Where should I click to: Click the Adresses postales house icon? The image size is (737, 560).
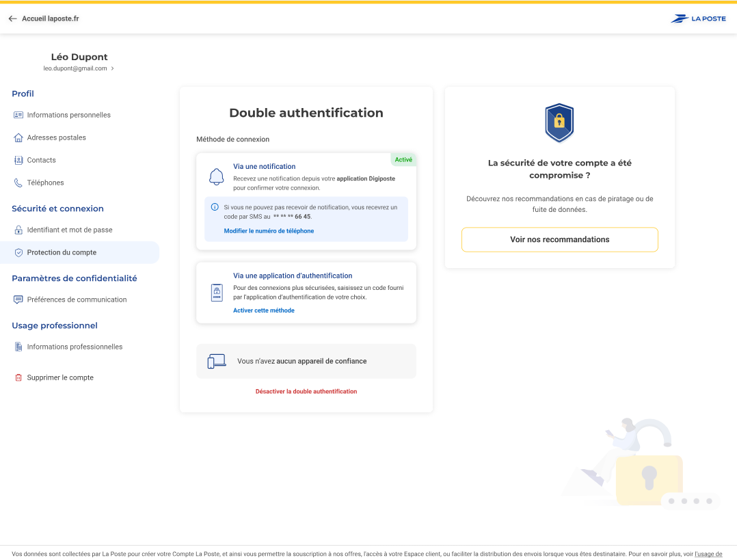(18, 137)
